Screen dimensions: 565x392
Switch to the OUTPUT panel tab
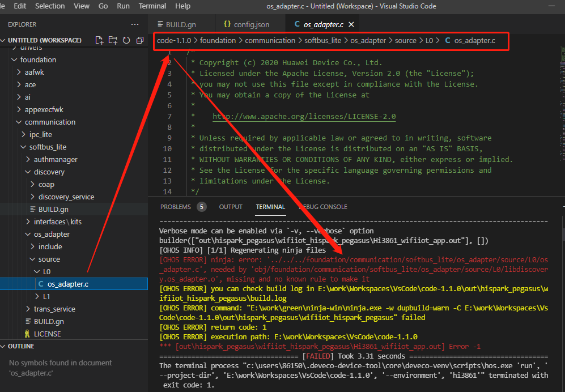[x=231, y=207]
